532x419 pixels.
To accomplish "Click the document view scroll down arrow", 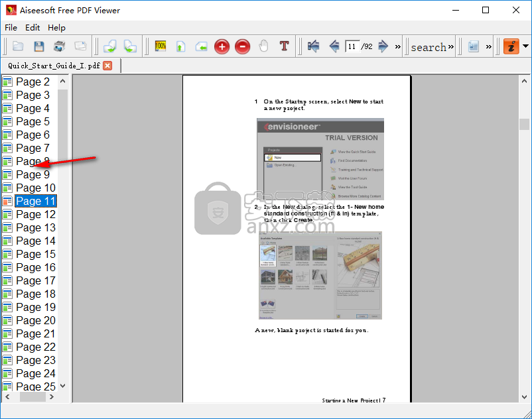I will [x=524, y=396].
